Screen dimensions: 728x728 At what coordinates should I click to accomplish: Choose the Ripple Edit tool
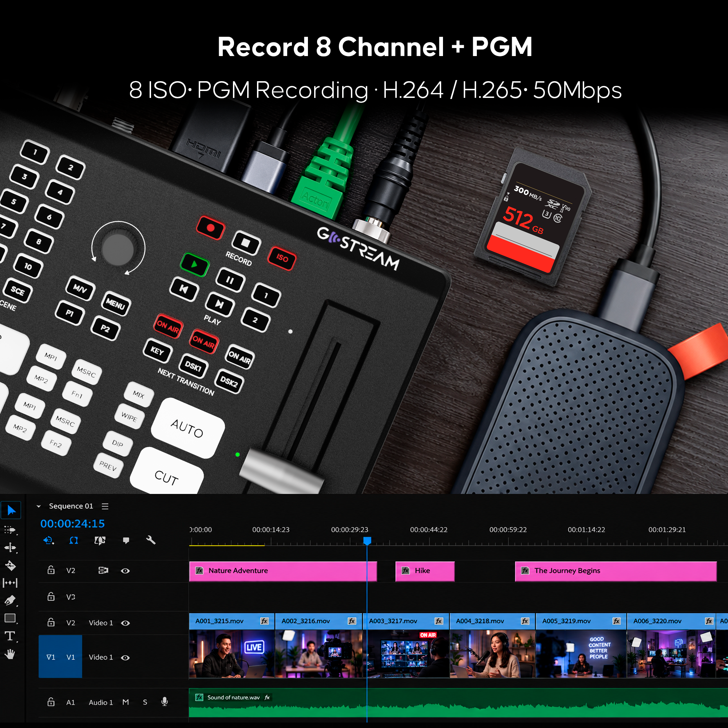point(10,547)
